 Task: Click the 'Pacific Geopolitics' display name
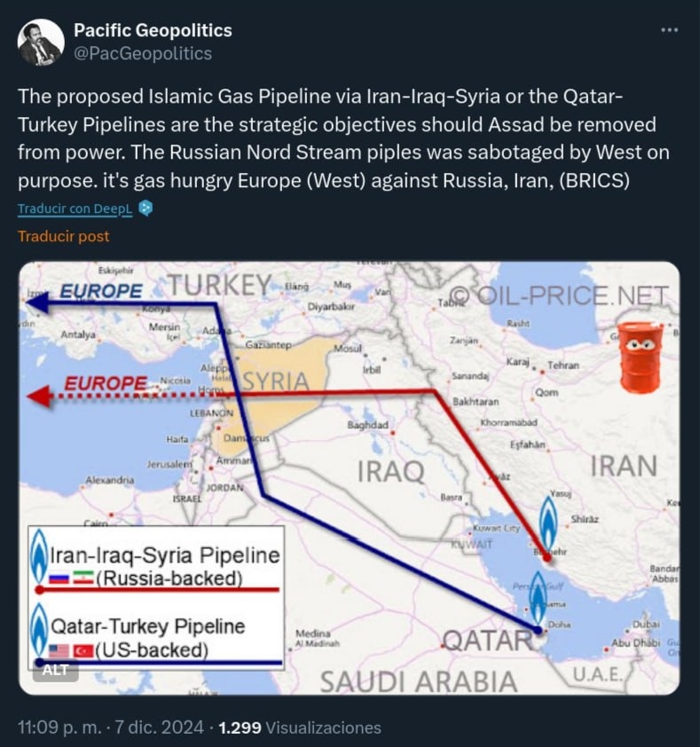tap(153, 30)
